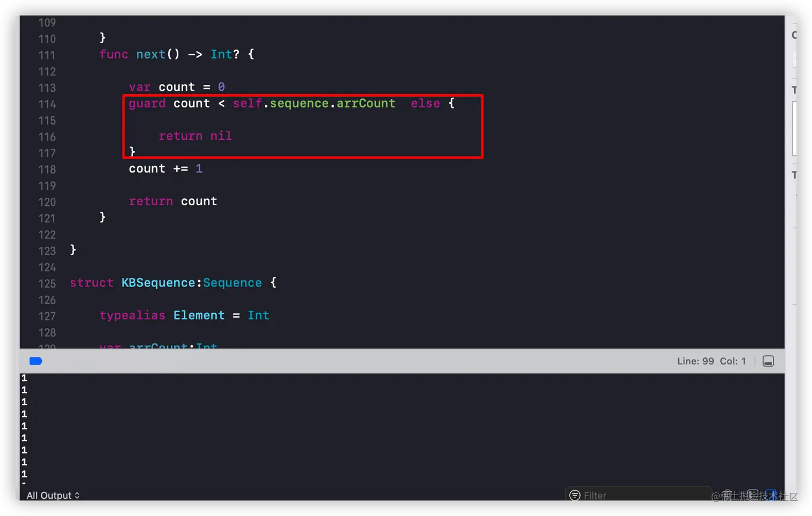
Task: Click line number 111 in the gutter
Action: [47, 55]
